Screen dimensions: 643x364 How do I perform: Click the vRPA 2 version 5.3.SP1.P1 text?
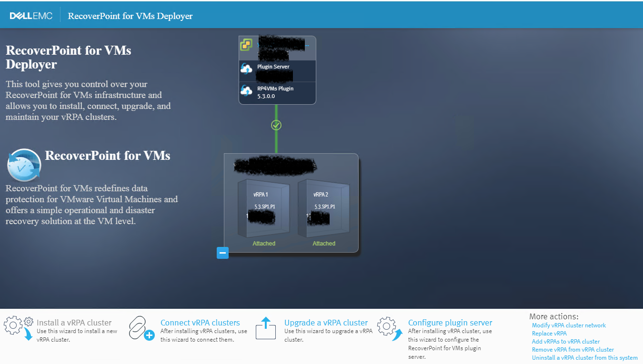pyautogui.click(x=325, y=207)
